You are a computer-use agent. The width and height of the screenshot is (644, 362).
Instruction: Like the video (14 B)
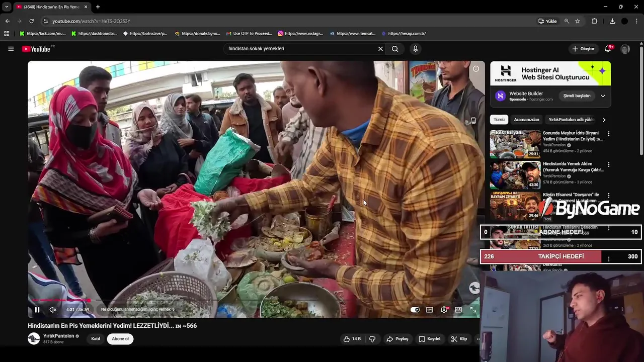(x=352, y=339)
